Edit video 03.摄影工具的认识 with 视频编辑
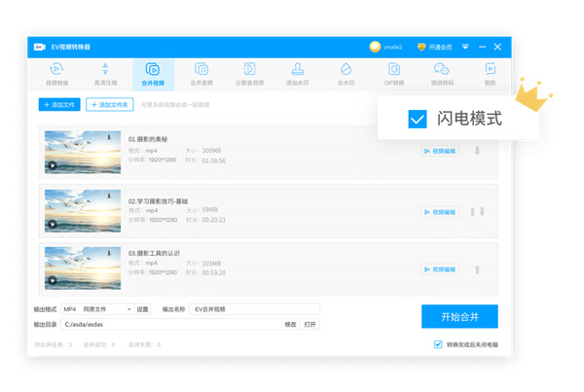The image size is (584, 392). click(440, 269)
